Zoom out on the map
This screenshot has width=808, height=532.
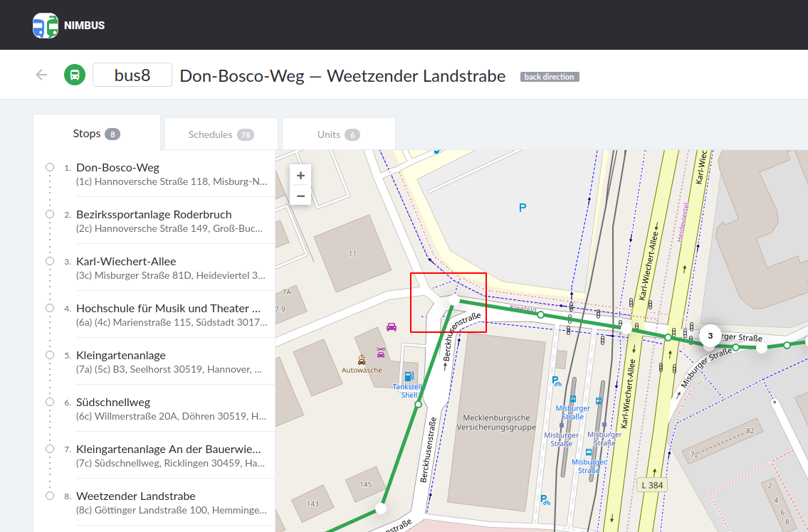tap(300, 196)
